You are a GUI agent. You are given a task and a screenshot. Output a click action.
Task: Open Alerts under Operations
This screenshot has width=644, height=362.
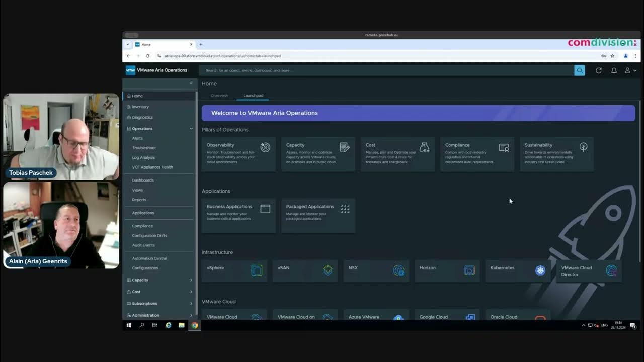click(137, 138)
